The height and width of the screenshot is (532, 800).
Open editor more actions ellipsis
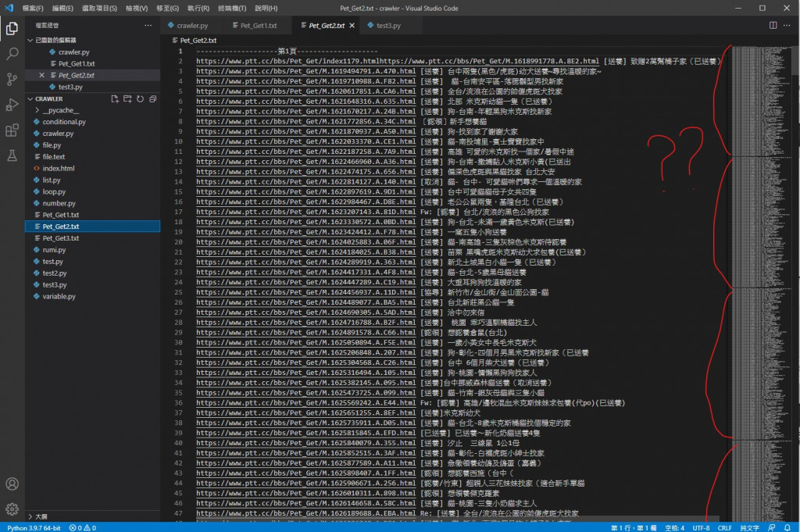pos(787,25)
